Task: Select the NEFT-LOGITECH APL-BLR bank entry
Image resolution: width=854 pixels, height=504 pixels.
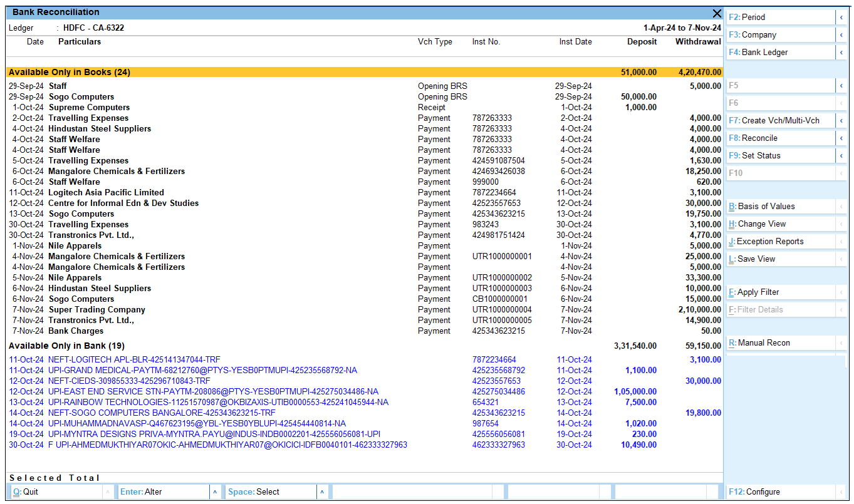Action: pyautogui.click(x=364, y=360)
